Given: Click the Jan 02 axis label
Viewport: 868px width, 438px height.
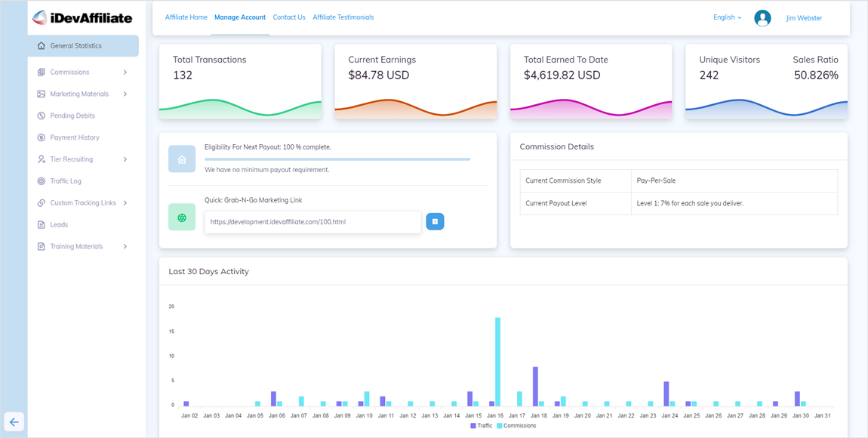Looking at the screenshot, I should point(190,415).
